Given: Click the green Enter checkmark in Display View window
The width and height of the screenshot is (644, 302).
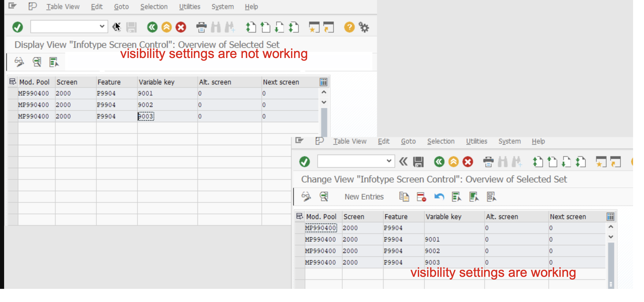Looking at the screenshot, I should click(18, 27).
